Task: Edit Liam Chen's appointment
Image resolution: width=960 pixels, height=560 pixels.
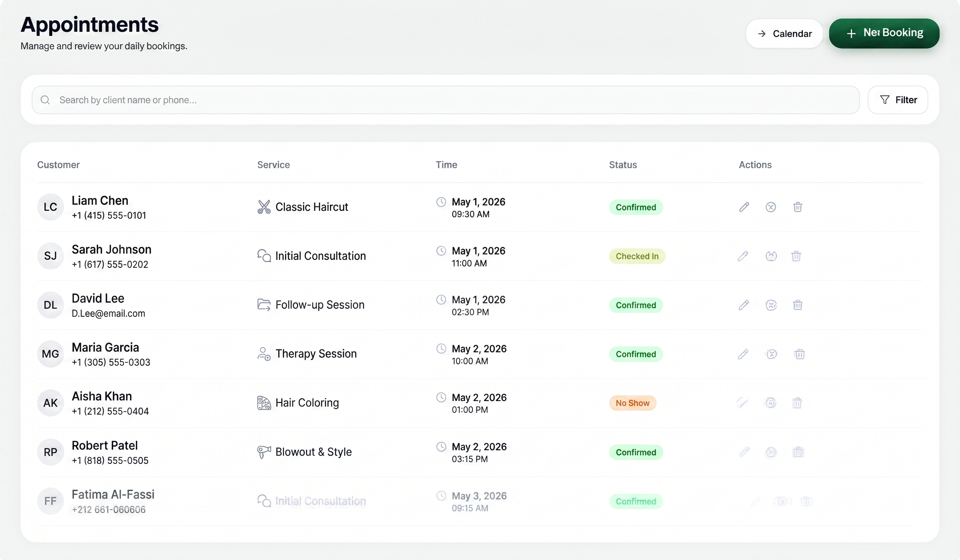Action: point(744,207)
